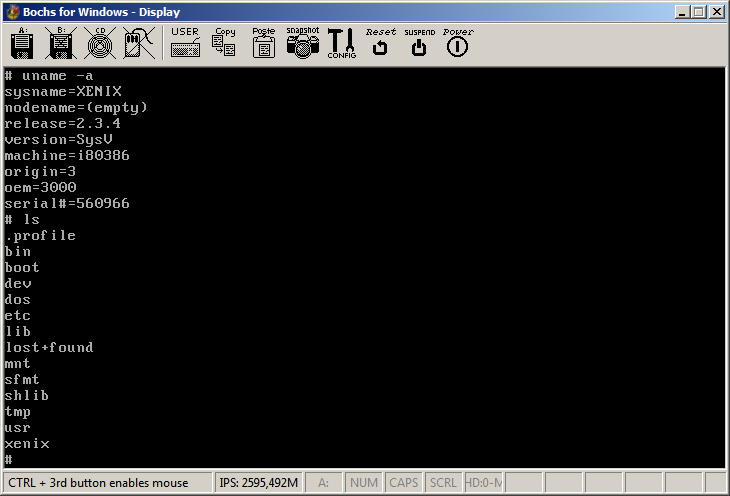Click the 'shlib' entry
Viewport: 730px width, 496px height.
coord(27,395)
